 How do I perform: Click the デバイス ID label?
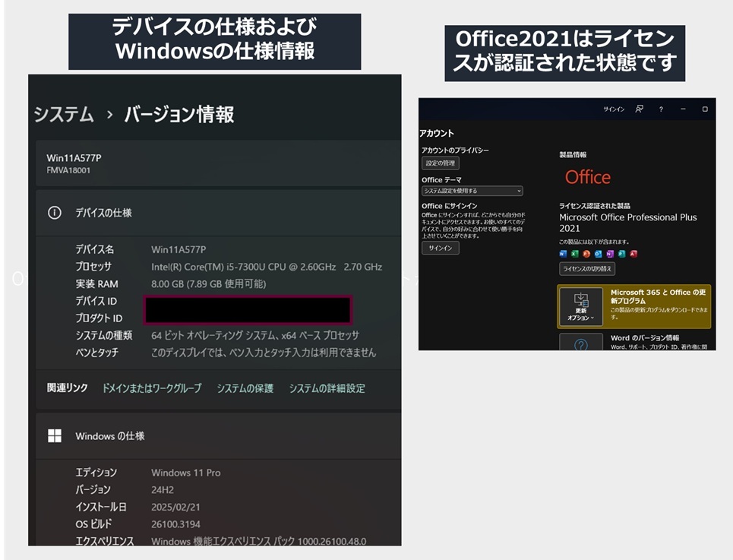coord(96,301)
